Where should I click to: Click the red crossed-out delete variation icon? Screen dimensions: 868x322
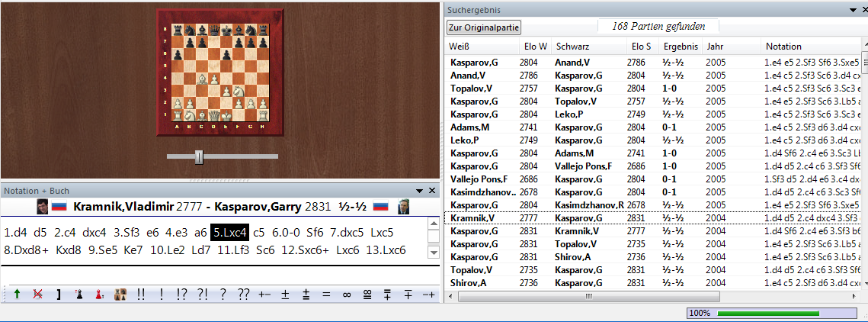pos(38,295)
